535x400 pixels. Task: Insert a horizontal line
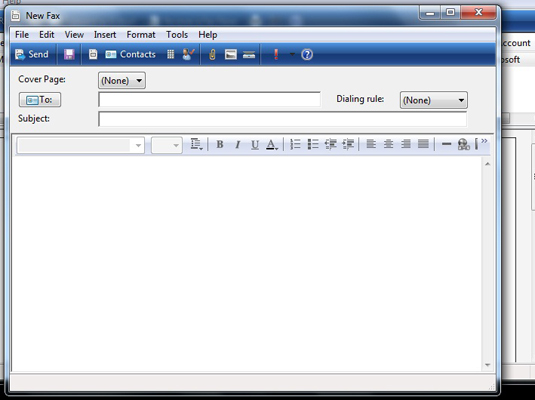446,144
